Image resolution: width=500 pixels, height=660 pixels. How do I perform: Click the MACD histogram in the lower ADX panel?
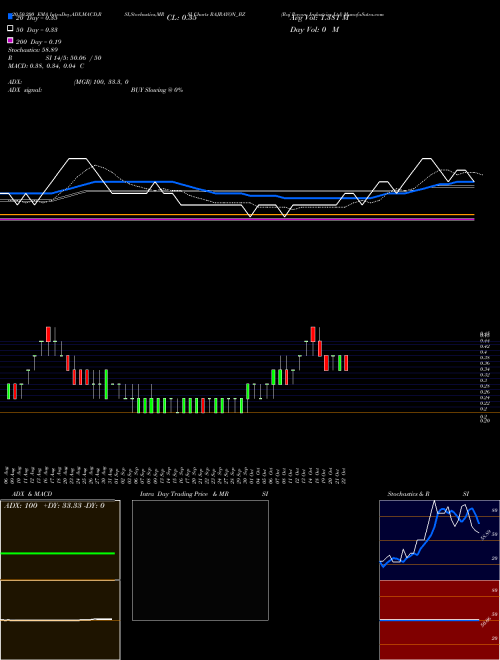click(57, 619)
